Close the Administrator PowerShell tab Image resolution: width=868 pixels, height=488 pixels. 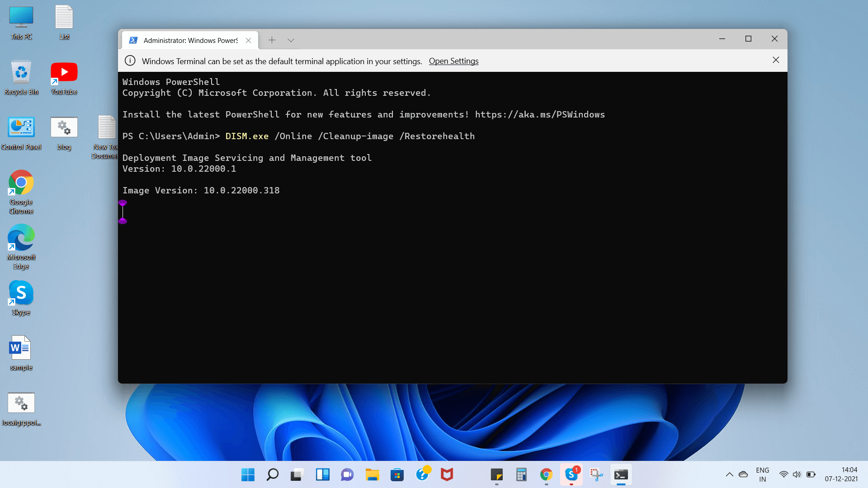248,40
